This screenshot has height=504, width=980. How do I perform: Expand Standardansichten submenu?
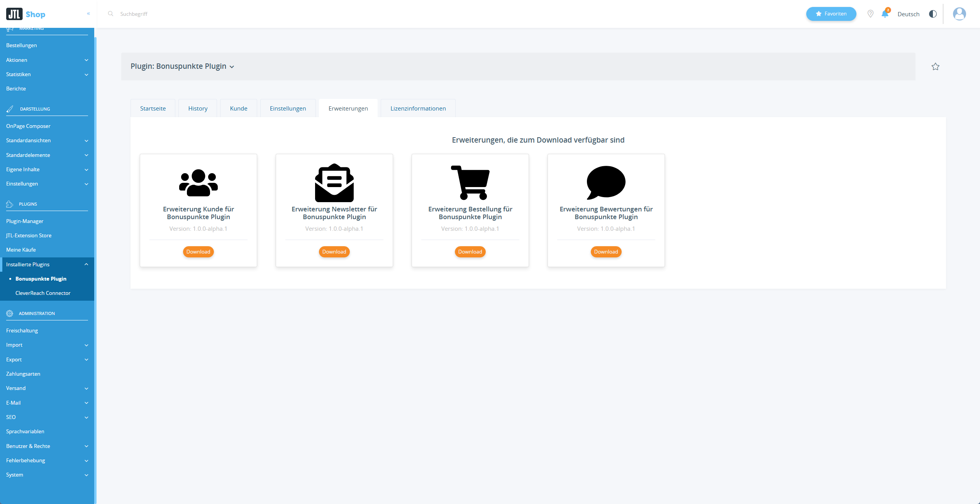[47, 140]
